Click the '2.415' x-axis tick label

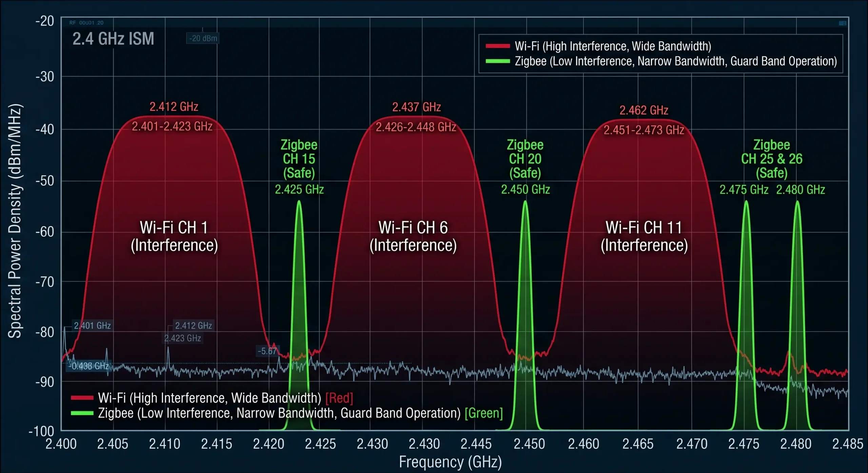click(x=217, y=444)
